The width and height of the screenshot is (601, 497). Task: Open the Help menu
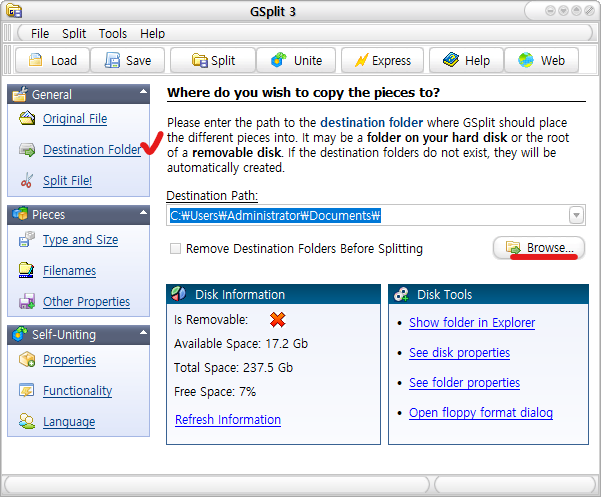pyautogui.click(x=152, y=34)
